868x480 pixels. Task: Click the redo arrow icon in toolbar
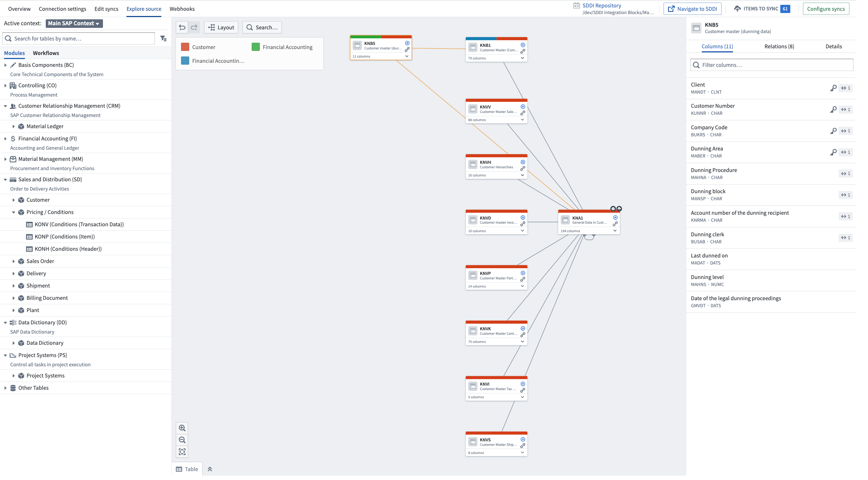point(194,27)
